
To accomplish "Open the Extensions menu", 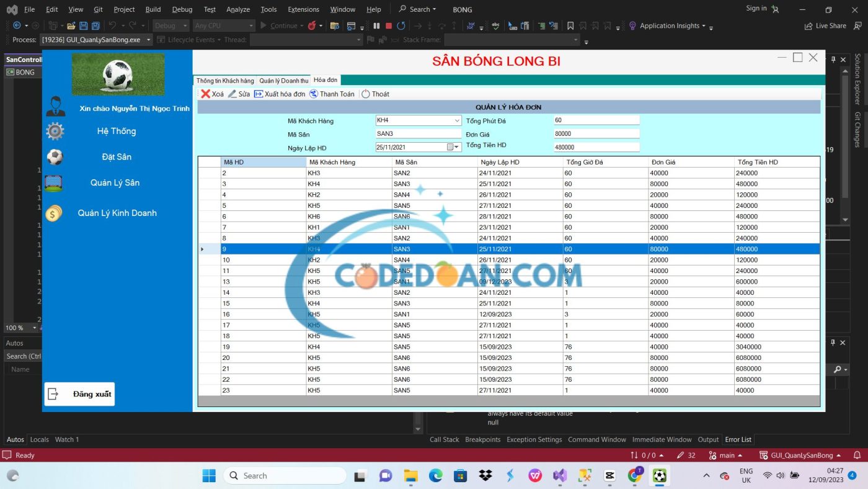I will pyautogui.click(x=304, y=9).
